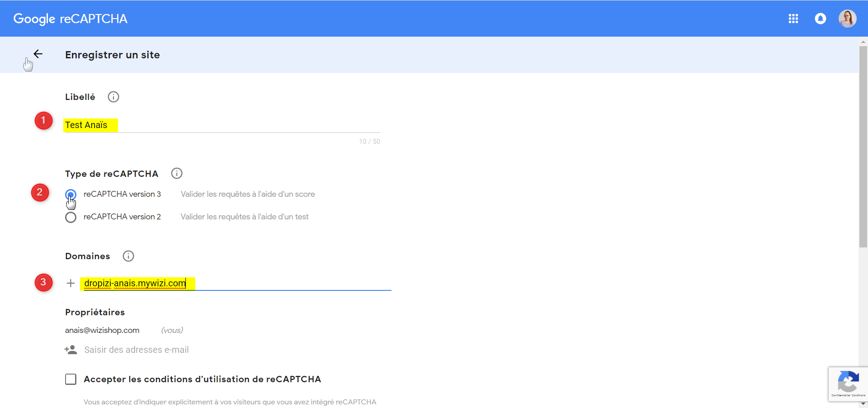
Task: Click the plus icon to add domain
Action: tap(71, 283)
